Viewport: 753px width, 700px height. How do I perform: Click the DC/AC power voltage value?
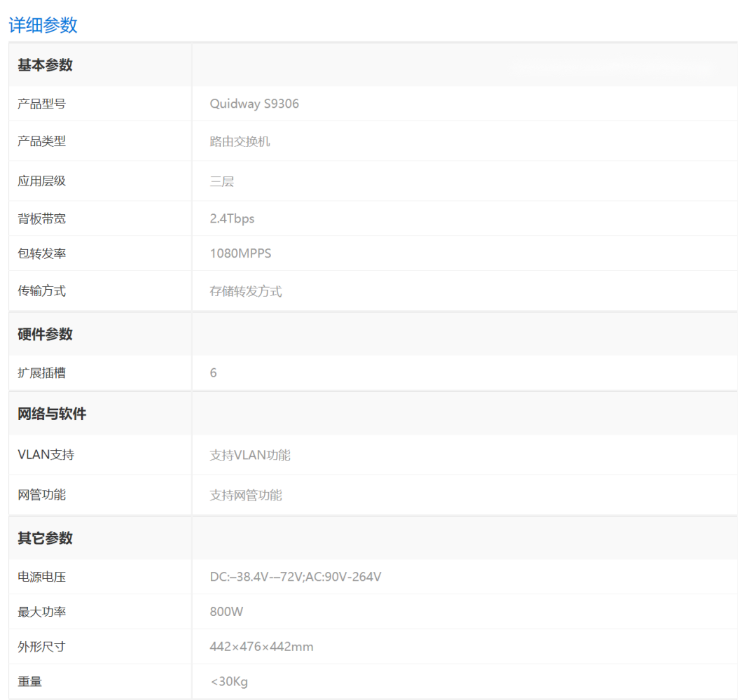coord(296,577)
